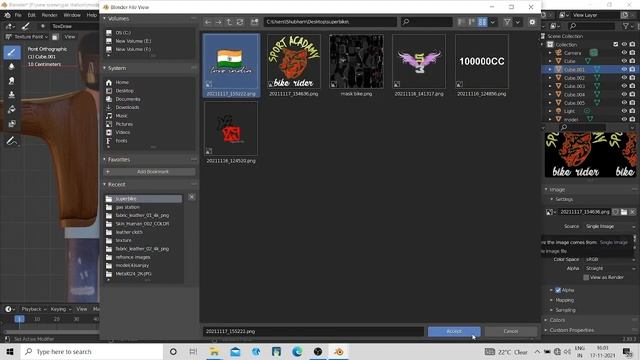640x360 pixels.
Task: Open New Volume (E:)
Action: [132, 41]
